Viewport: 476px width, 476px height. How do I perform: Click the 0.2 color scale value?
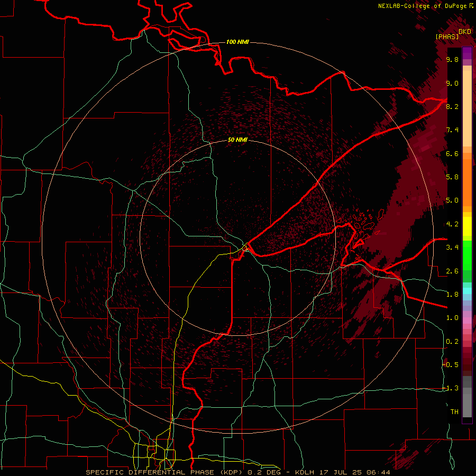click(x=452, y=342)
